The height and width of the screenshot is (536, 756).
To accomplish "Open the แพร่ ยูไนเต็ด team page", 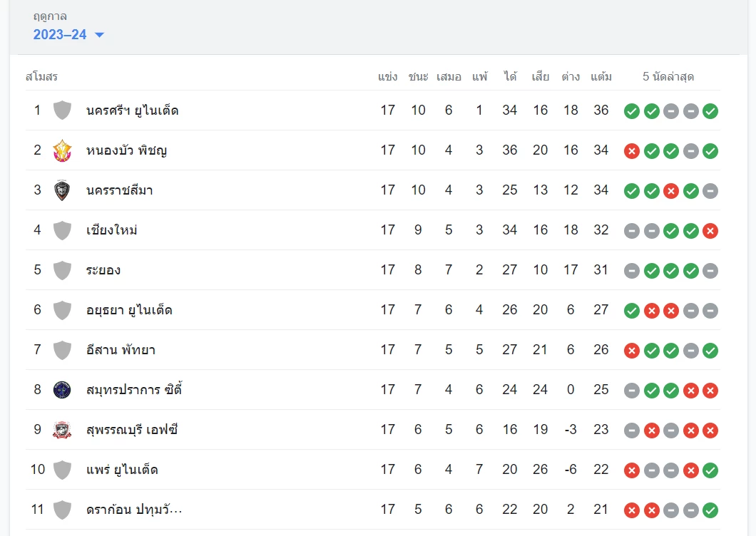I will pyautogui.click(x=122, y=470).
